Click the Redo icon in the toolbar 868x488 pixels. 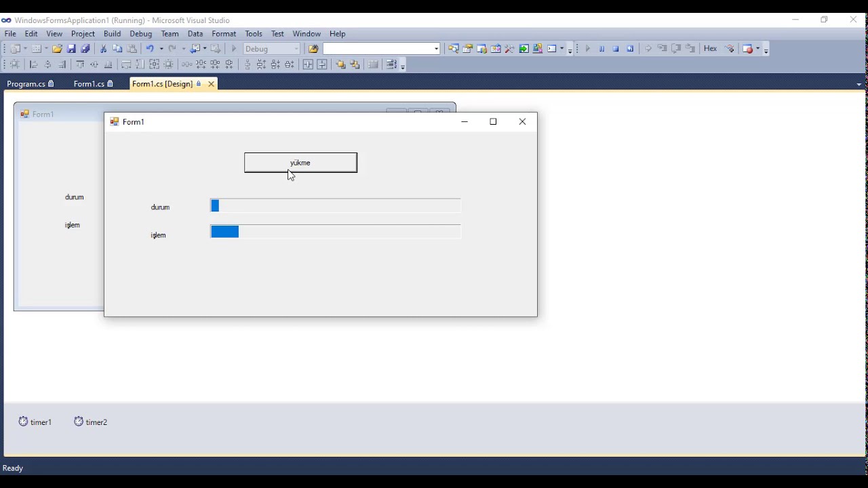click(x=173, y=49)
